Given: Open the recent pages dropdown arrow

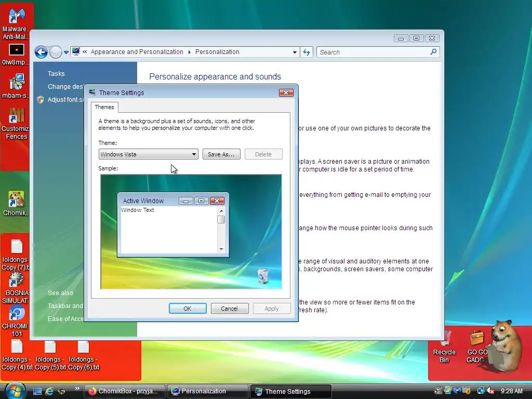Looking at the screenshot, I should tap(66, 52).
